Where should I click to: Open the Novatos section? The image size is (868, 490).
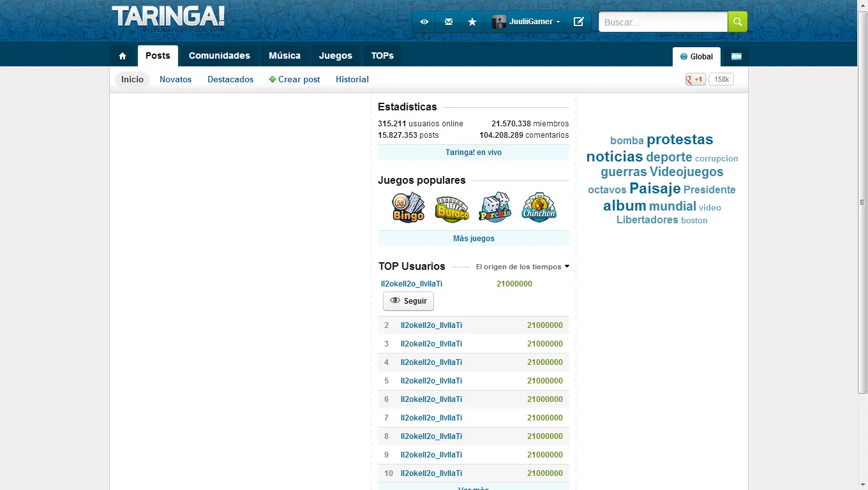176,79
